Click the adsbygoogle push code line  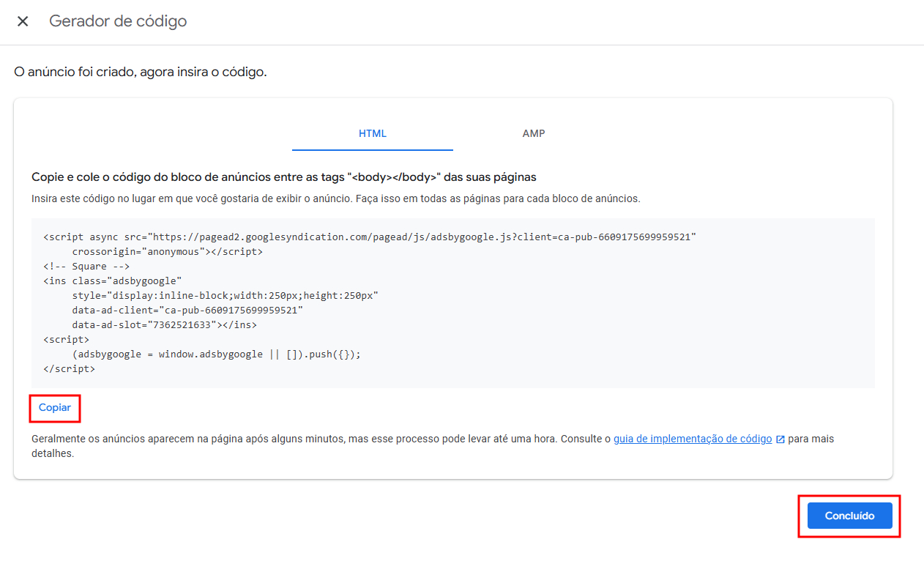[x=217, y=354]
